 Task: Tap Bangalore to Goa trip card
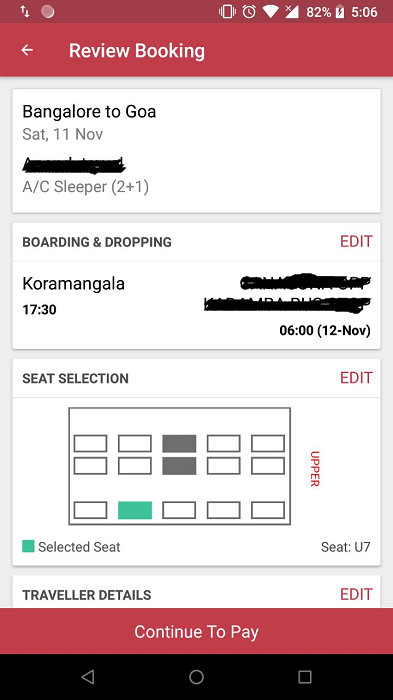click(x=196, y=151)
